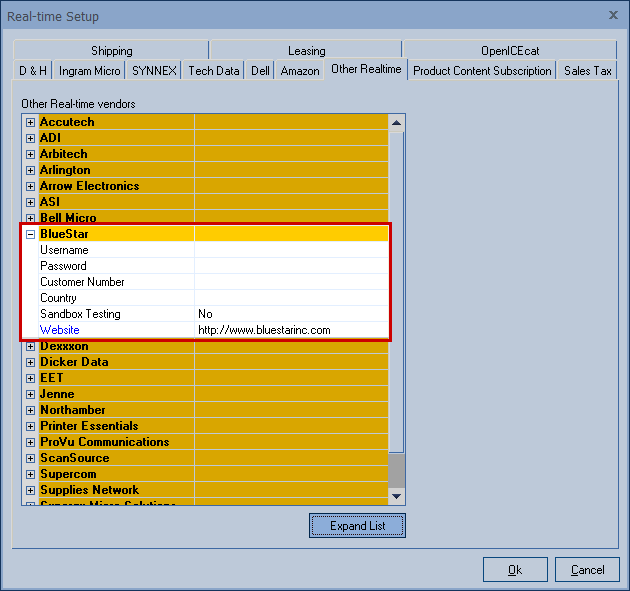
Task: Open the Shipping tab
Action: pos(111,51)
